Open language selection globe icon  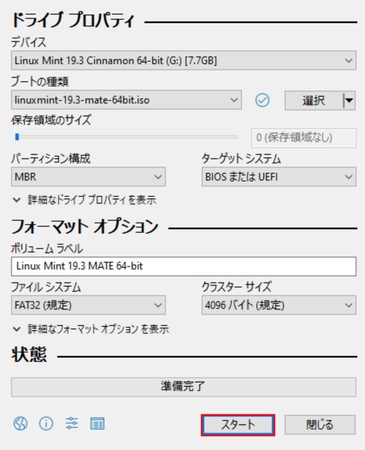(20, 424)
